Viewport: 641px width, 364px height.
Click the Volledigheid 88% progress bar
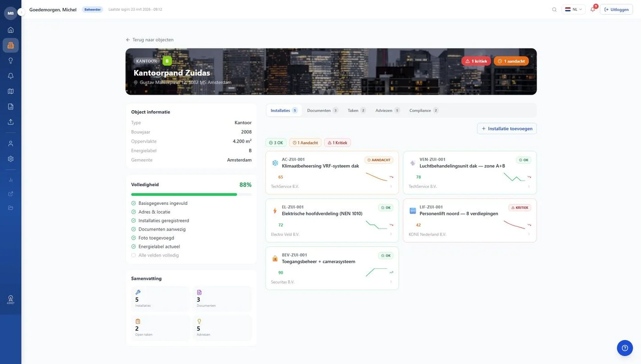[x=191, y=194]
